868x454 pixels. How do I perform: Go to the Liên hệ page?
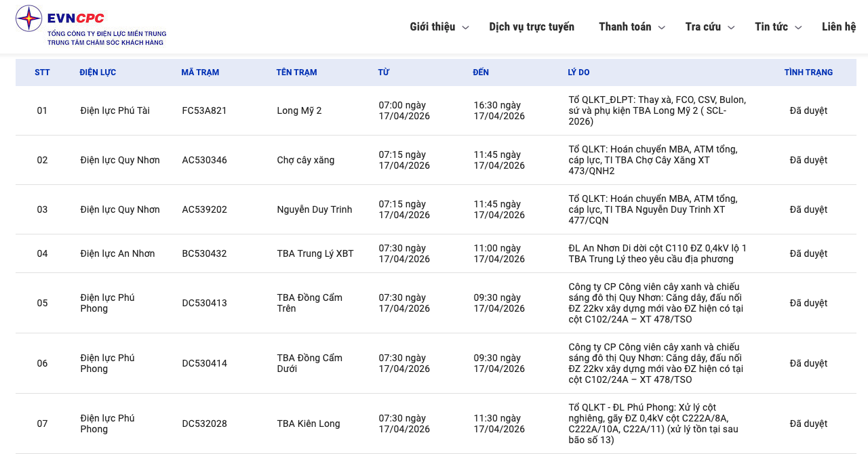[839, 26]
